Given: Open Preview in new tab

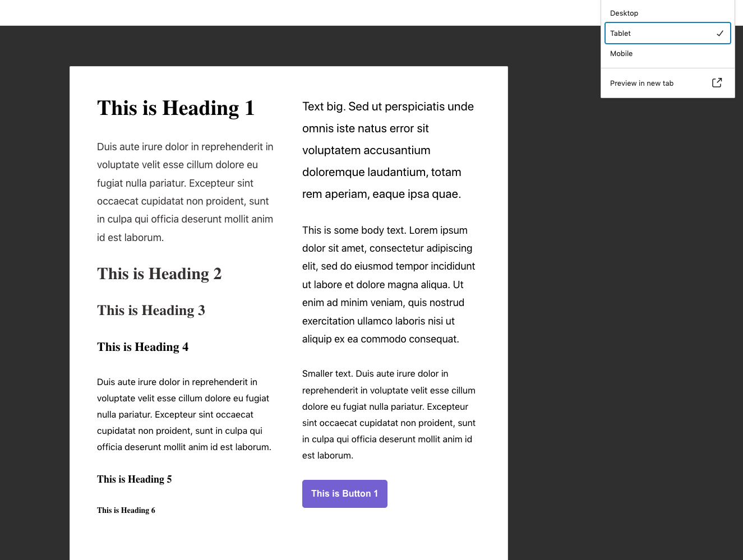Looking at the screenshot, I should 642,82.
